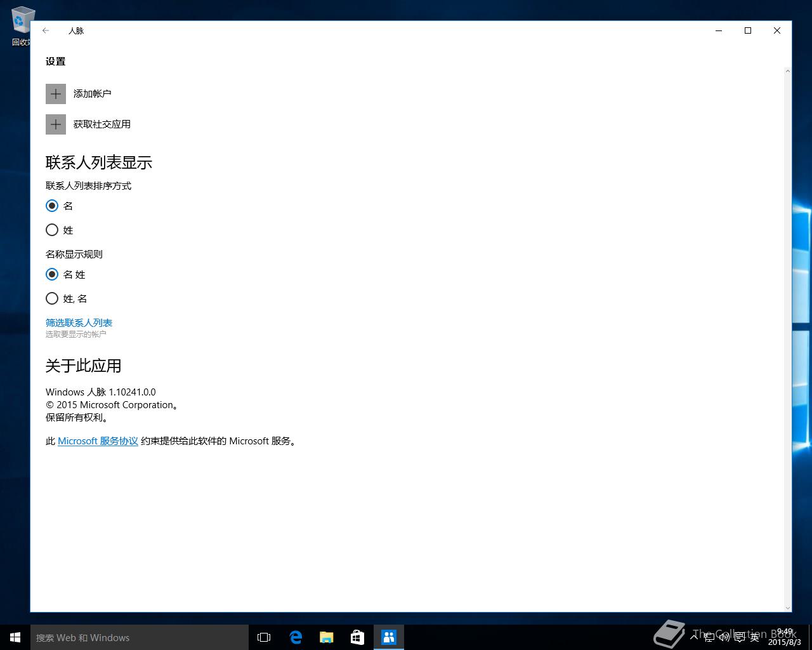Open Task View from the taskbar
The width and height of the screenshot is (812, 650).
(x=264, y=637)
